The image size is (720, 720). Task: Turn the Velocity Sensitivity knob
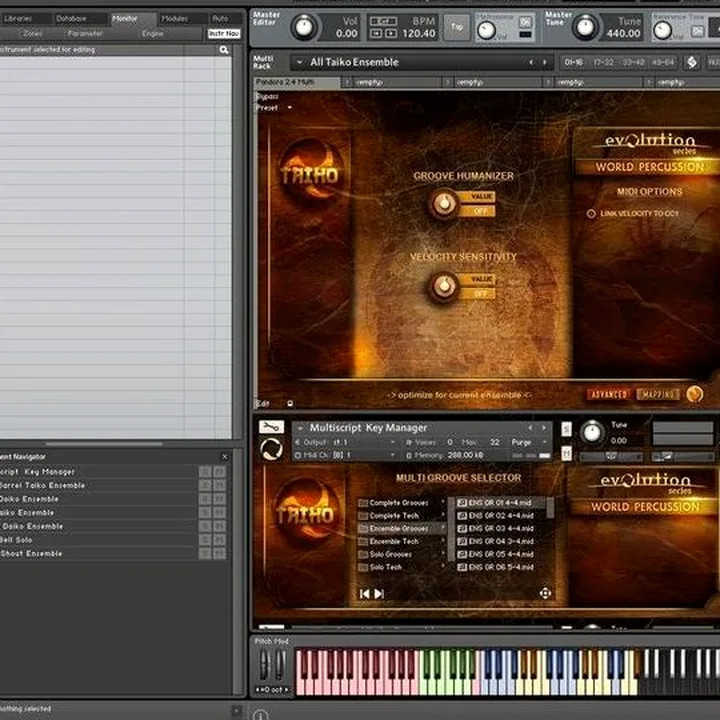point(443,286)
